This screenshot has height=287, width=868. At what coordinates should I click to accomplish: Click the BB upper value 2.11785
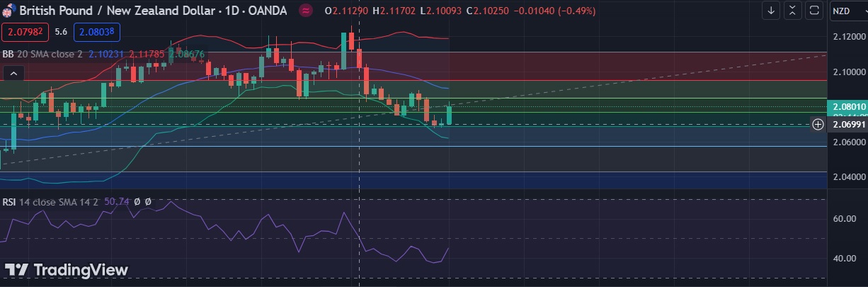(x=147, y=53)
